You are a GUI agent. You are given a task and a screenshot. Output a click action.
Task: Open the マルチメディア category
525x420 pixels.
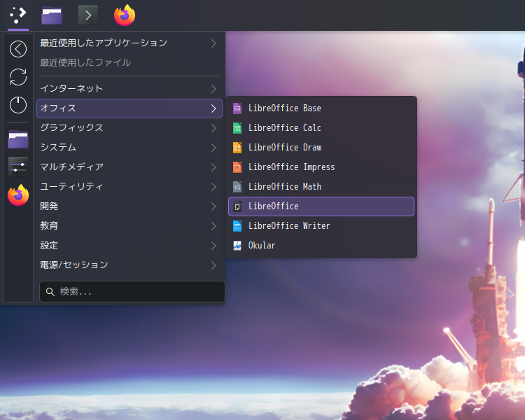pyautogui.click(x=129, y=167)
